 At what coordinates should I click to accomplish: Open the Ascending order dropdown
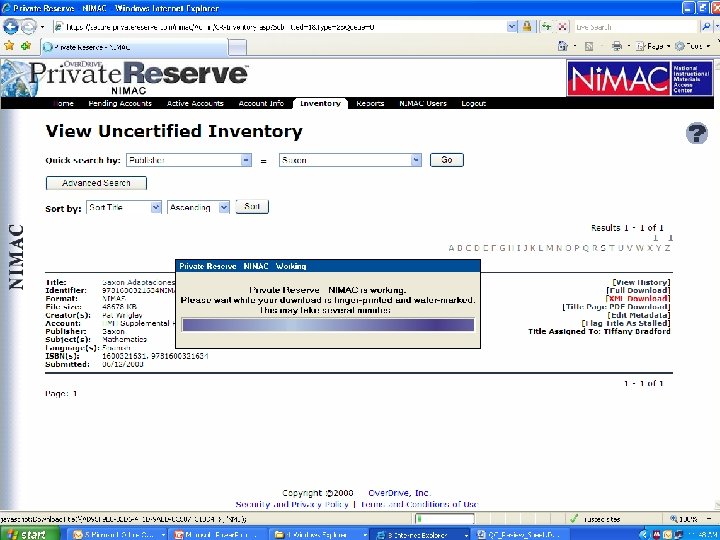(198, 208)
